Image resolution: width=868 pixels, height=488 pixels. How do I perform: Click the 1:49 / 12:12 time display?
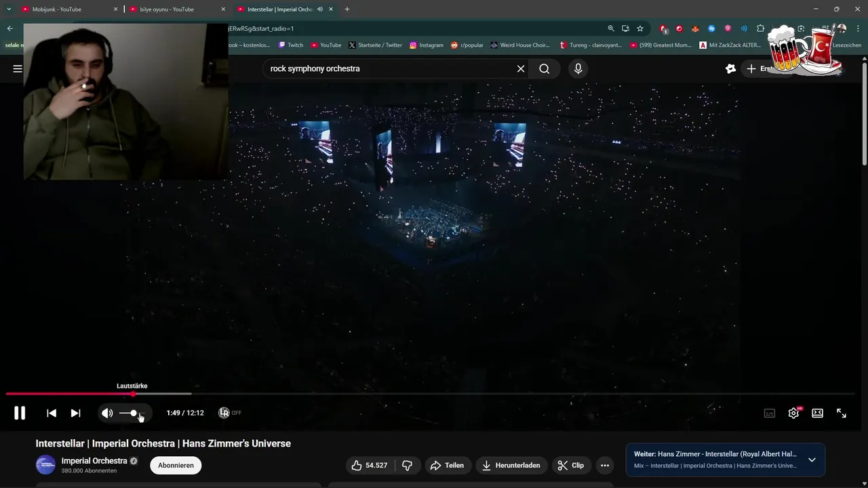(x=185, y=413)
